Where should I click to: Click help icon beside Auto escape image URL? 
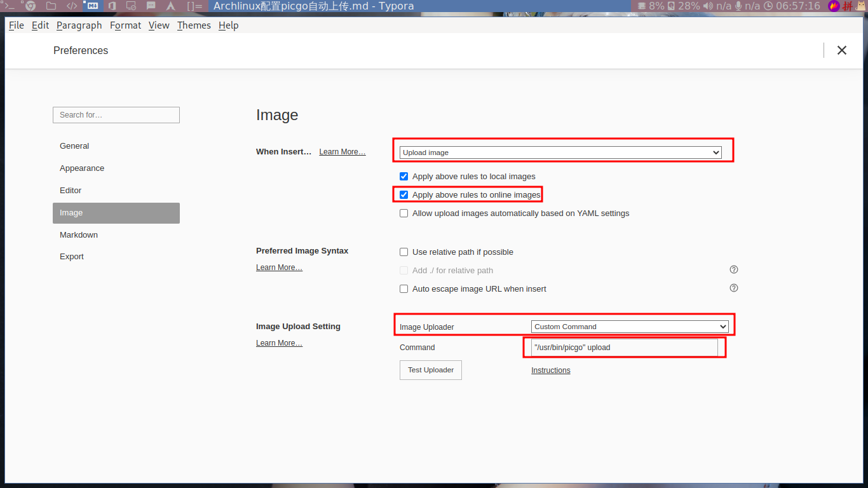pyautogui.click(x=734, y=288)
